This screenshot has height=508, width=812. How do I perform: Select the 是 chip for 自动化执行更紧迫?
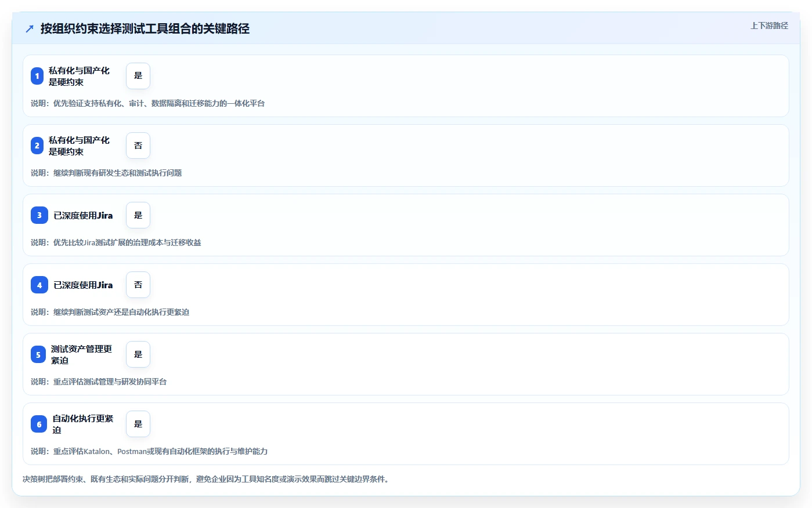(x=138, y=424)
